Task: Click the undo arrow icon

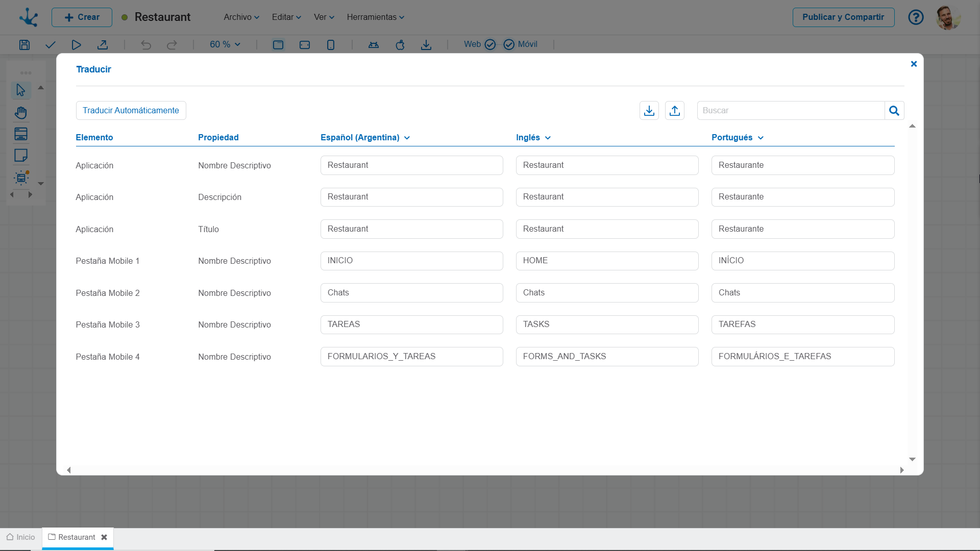Action: click(x=146, y=45)
